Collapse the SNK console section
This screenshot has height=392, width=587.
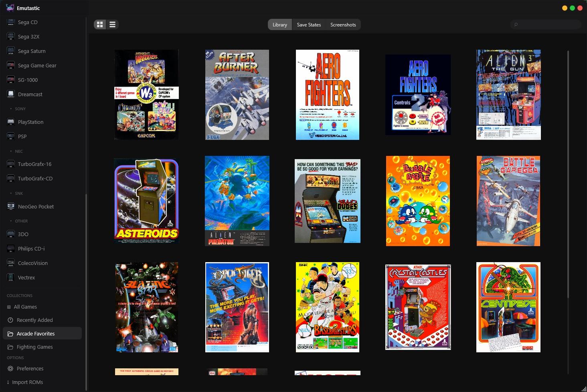point(18,193)
